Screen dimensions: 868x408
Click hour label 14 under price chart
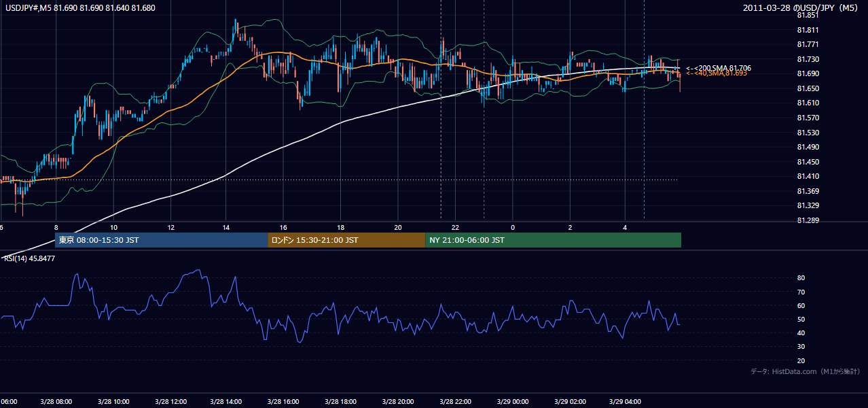click(226, 227)
